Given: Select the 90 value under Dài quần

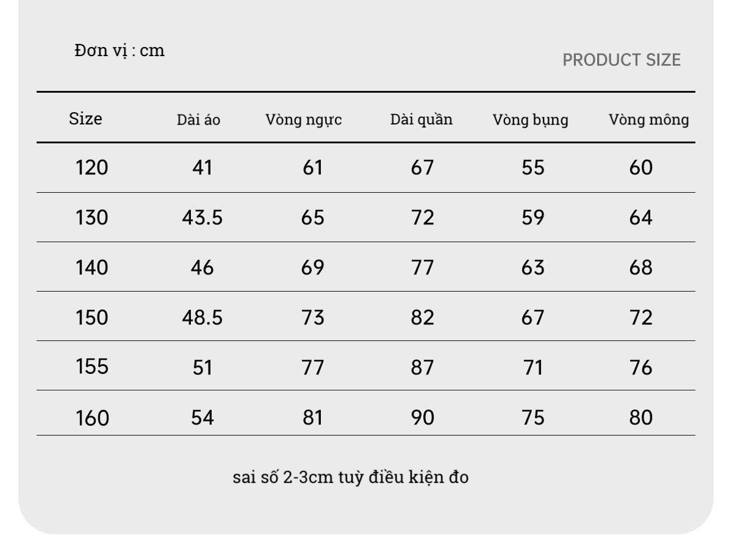Looking at the screenshot, I should point(422,417).
